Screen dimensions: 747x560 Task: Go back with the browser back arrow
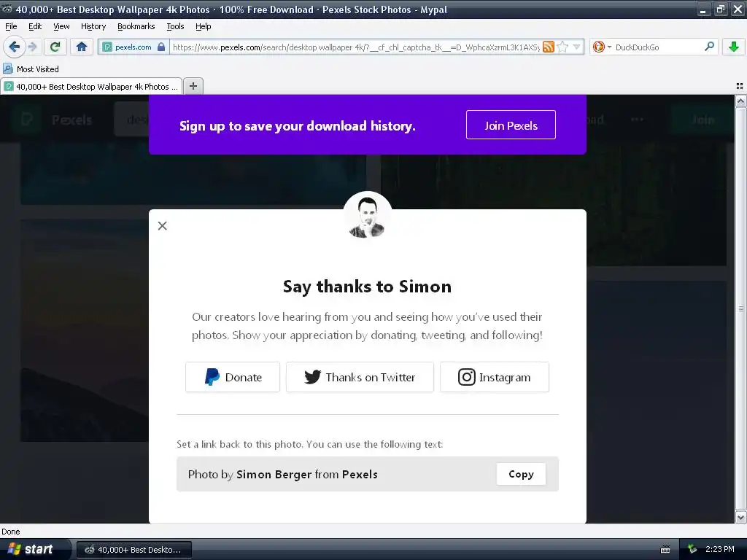point(14,47)
